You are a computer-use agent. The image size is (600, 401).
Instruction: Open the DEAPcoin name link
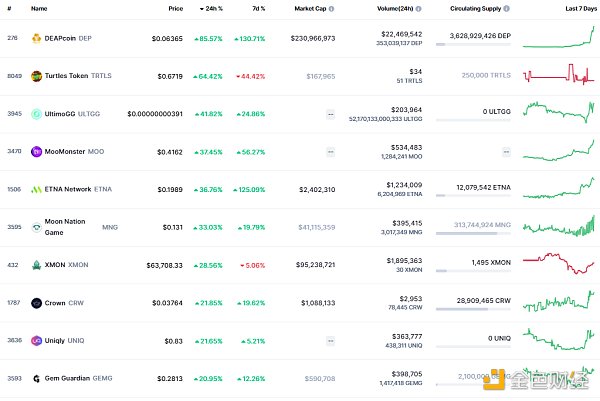pos(61,39)
